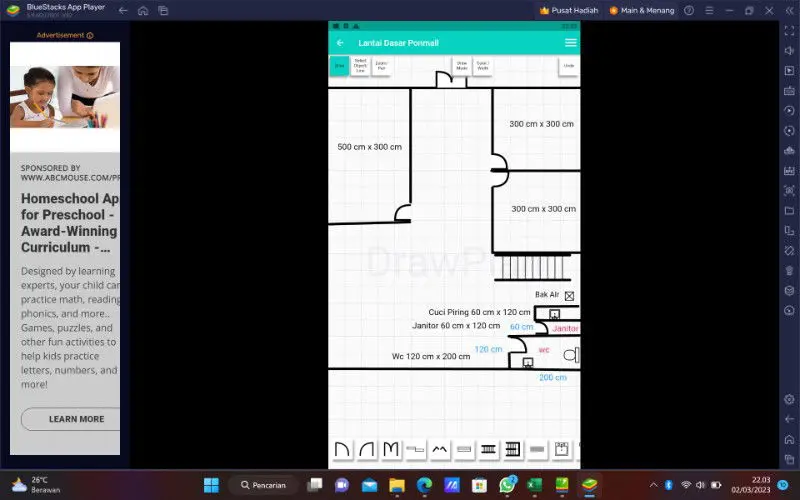The width and height of the screenshot is (800, 500).
Task: Click the Windows taskbar search box
Action: [x=263, y=485]
